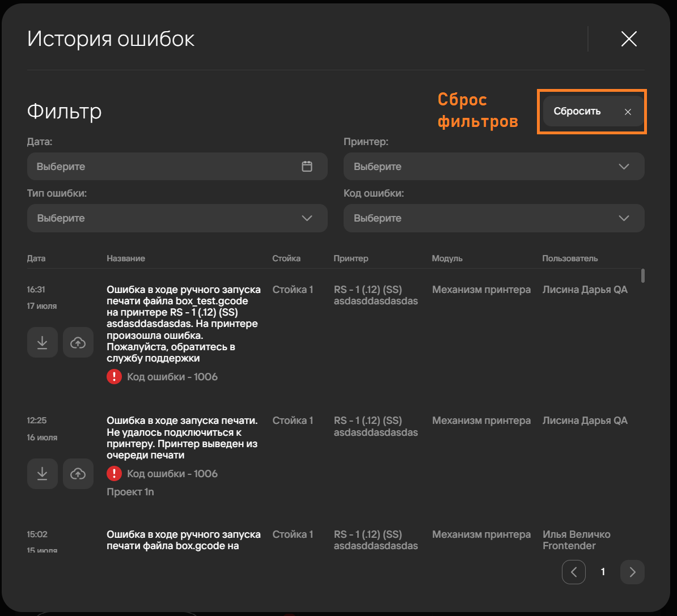
Task: Select the Проект 1n label
Action: [130, 492]
